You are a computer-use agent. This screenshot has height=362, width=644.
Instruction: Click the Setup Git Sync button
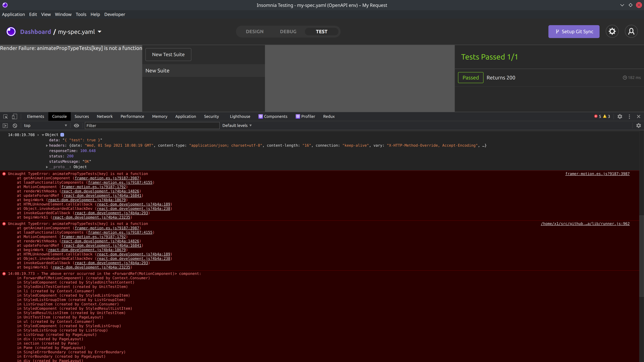tap(574, 32)
